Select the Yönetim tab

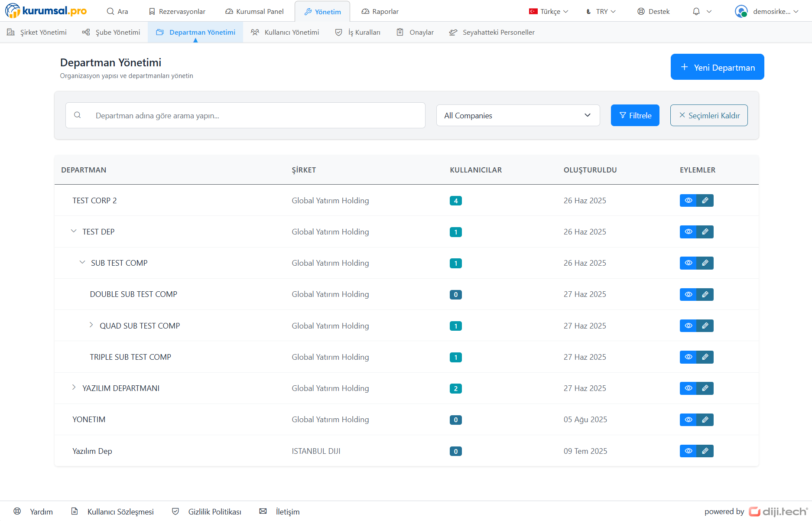coord(322,12)
